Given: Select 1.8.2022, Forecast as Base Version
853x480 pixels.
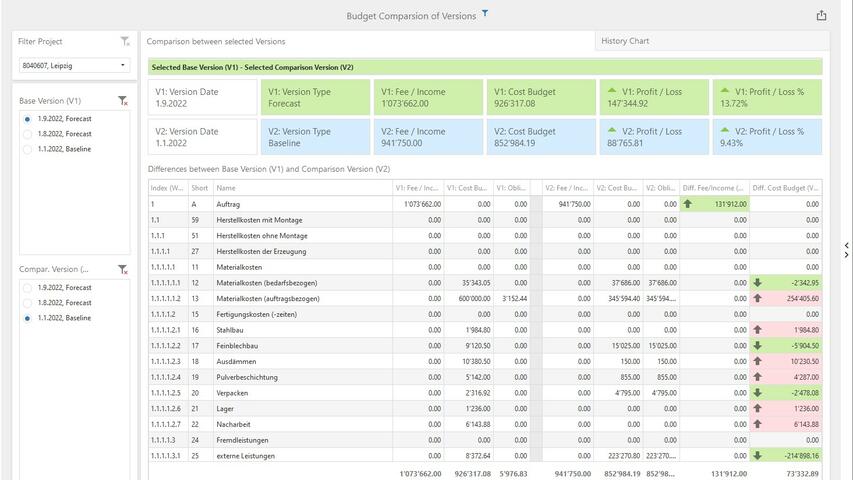Looking at the screenshot, I should (x=28, y=134).
